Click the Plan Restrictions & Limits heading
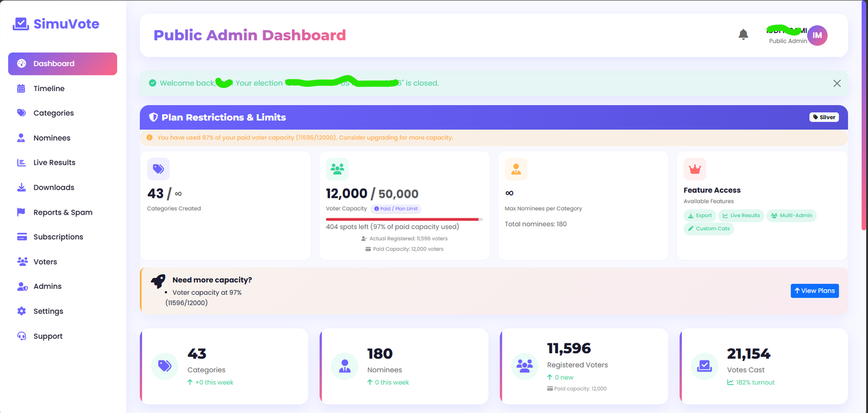Viewport: 868px width, 413px height. pos(224,117)
